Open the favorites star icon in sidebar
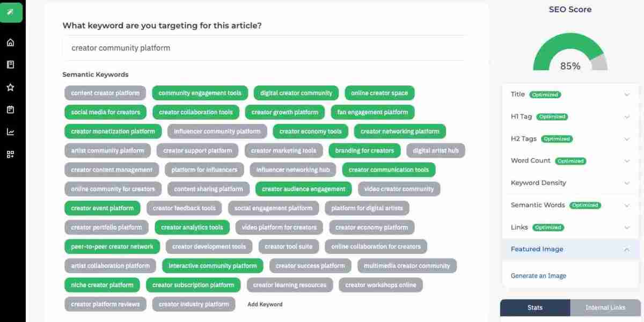 10,87
